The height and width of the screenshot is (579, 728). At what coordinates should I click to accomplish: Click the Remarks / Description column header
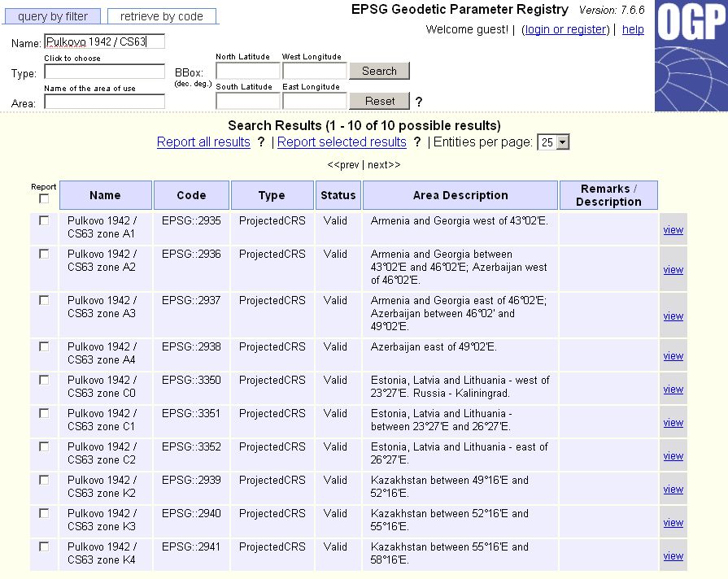coord(608,195)
